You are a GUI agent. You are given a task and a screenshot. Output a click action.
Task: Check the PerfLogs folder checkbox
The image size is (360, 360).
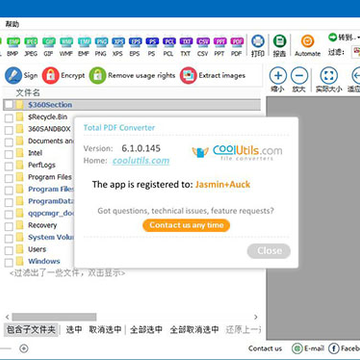9,166
